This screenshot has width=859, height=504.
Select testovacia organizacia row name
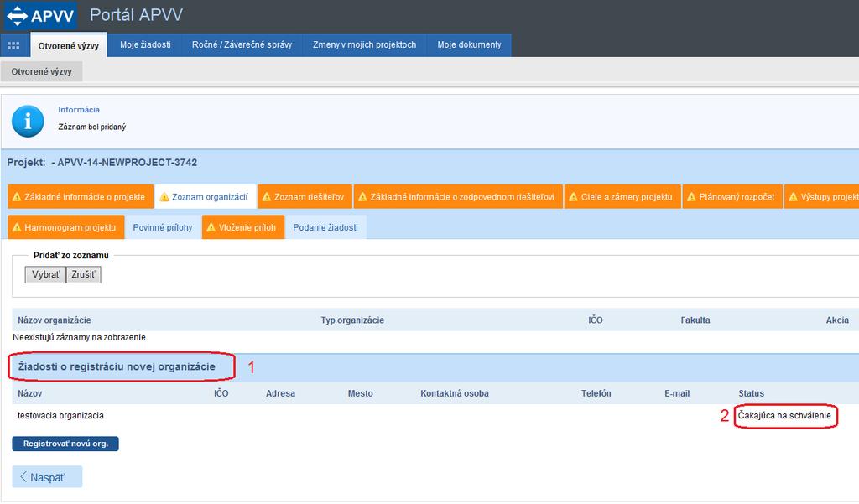[x=60, y=415]
